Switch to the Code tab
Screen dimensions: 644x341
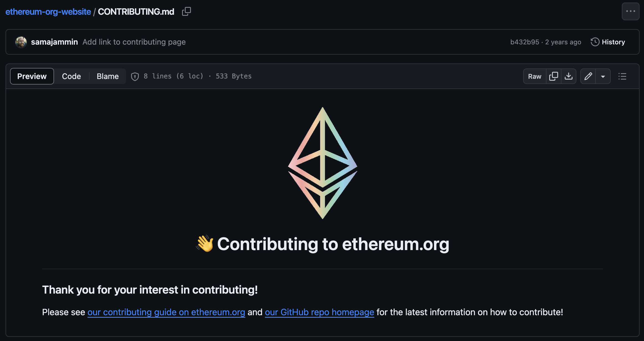pos(71,76)
